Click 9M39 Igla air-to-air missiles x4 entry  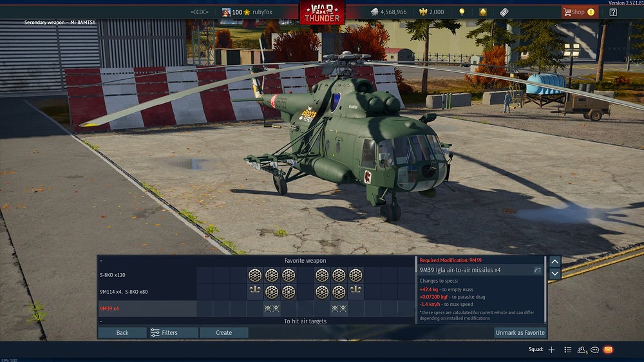click(480, 270)
